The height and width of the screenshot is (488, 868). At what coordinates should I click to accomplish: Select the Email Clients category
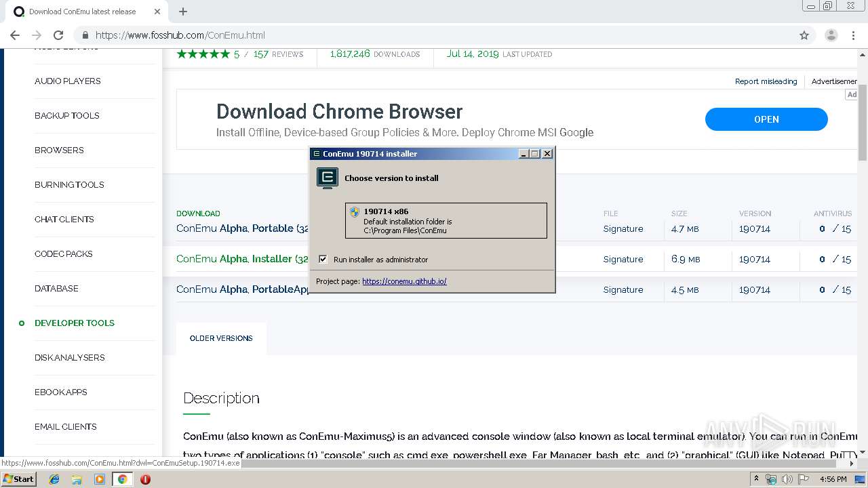65,426
